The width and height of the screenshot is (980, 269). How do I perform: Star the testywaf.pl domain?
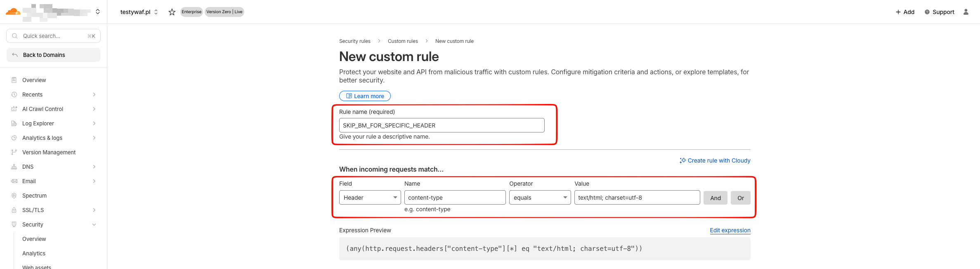pyautogui.click(x=172, y=12)
